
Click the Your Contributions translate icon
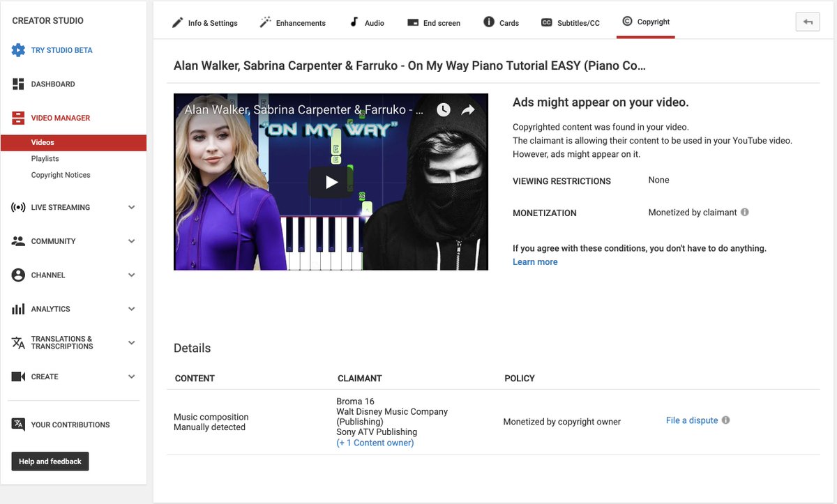point(18,425)
